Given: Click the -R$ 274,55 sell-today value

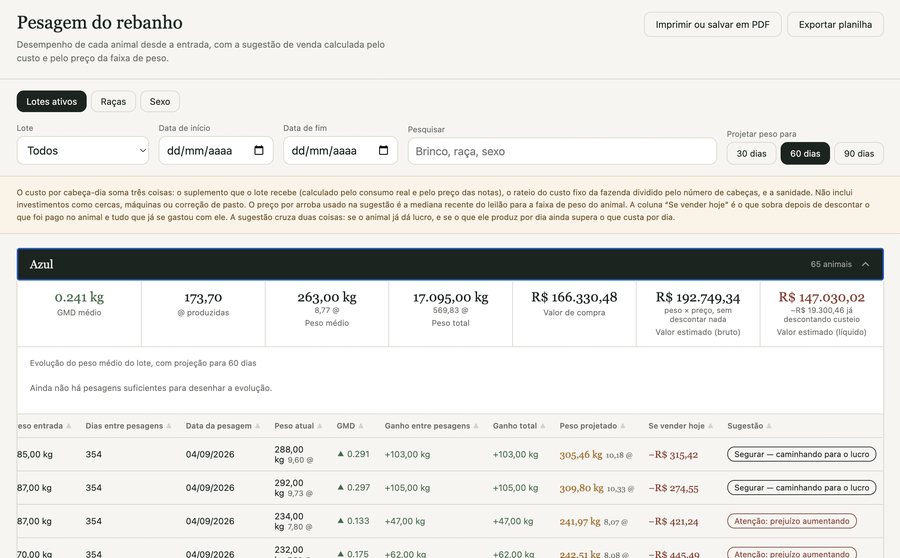Looking at the screenshot, I should click(x=673, y=489).
